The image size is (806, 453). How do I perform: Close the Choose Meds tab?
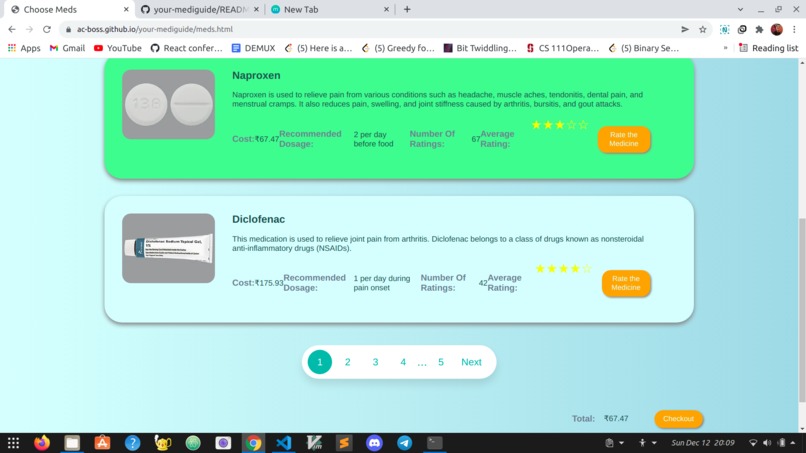(x=126, y=9)
